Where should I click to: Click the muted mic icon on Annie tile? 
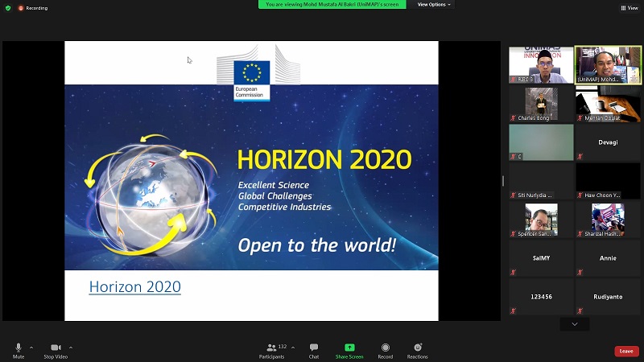tap(580, 272)
